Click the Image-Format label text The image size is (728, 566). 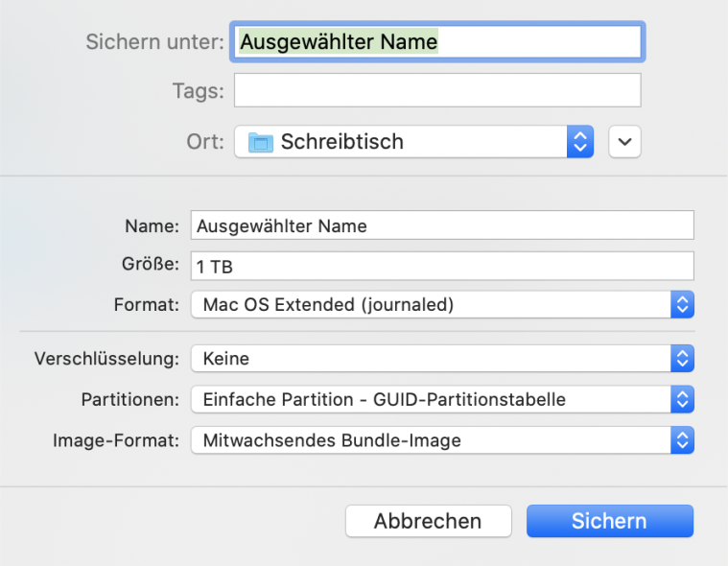pyautogui.click(x=116, y=440)
